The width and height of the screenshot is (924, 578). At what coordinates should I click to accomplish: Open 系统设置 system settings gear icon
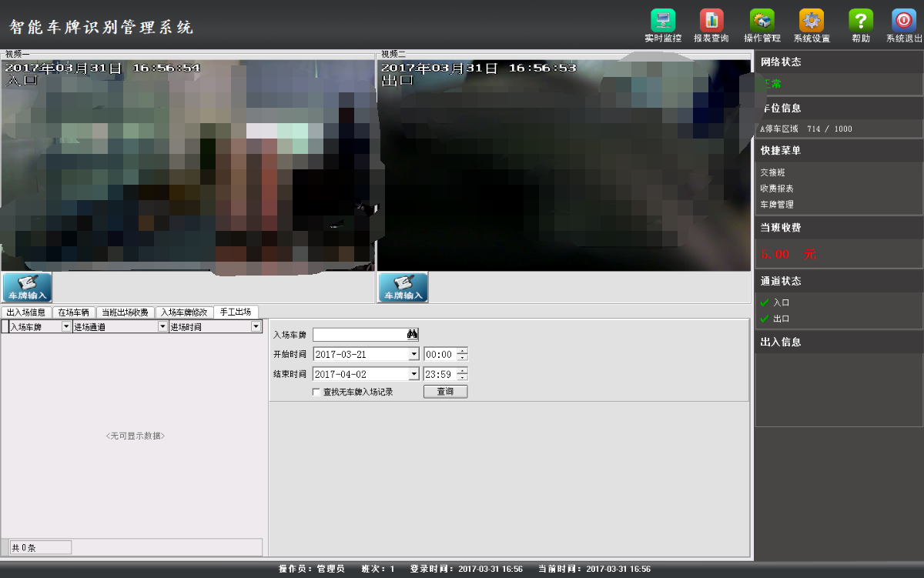[x=812, y=21]
